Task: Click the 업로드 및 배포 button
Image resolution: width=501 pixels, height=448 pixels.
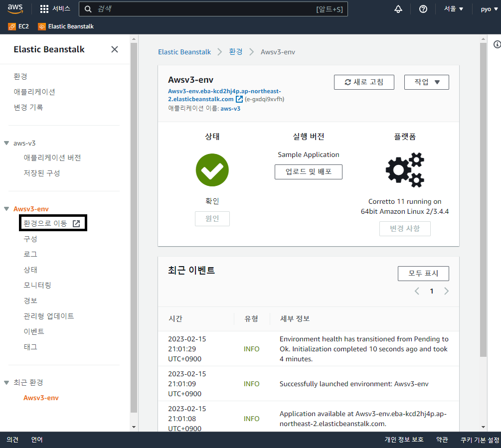Action: [309, 172]
